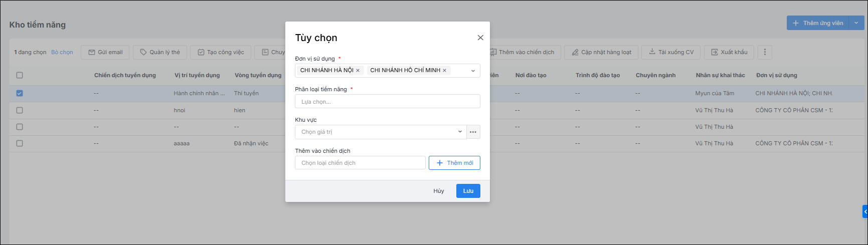
Task: Open Quản lý thẻ
Action: coord(160,52)
